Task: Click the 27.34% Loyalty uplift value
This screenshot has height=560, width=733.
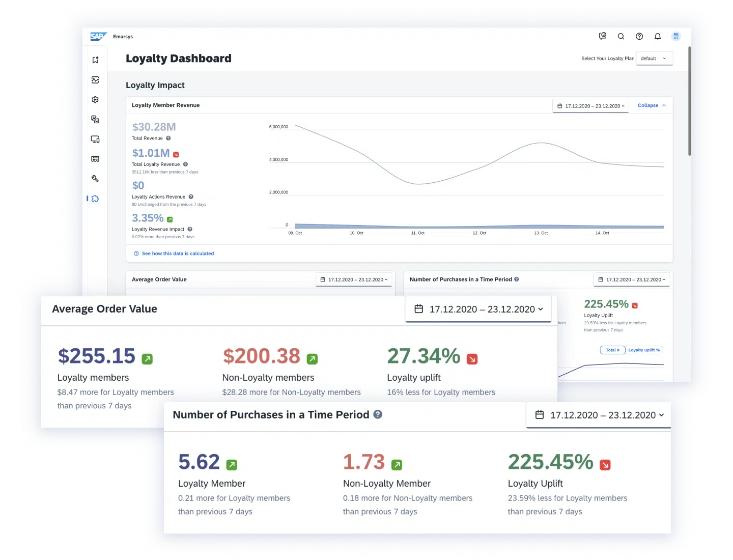Action: point(424,356)
